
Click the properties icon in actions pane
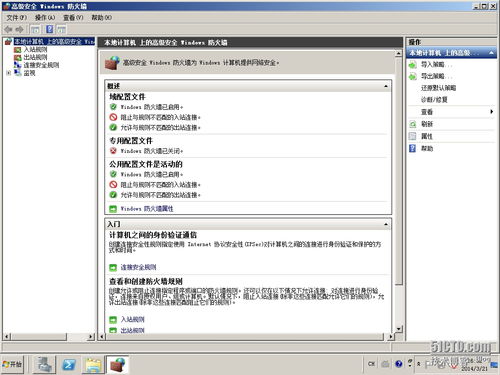pos(413,136)
